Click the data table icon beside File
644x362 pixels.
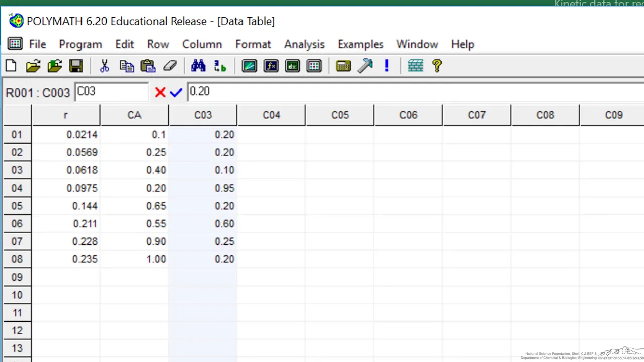tap(15, 44)
